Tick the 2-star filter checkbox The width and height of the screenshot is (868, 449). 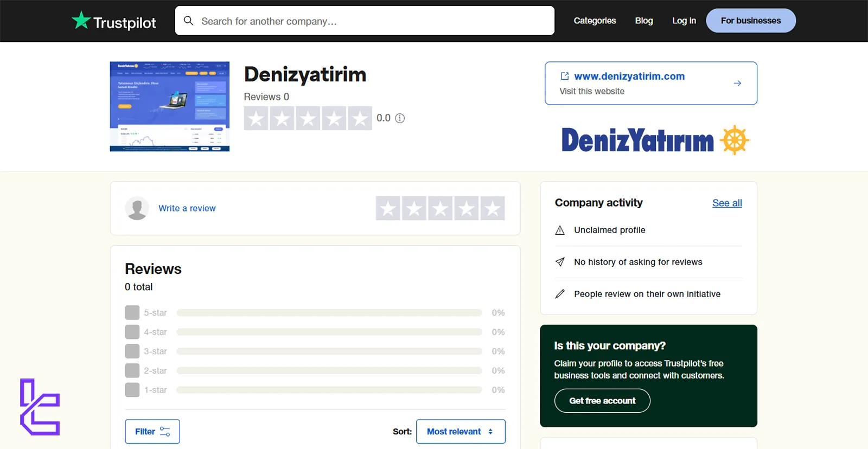[132, 370]
